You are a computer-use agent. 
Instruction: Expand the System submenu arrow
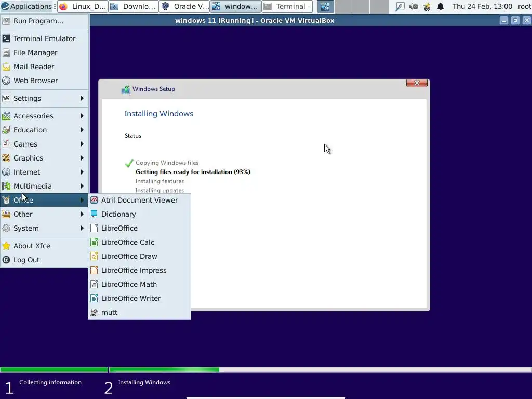pyautogui.click(x=82, y=229)
